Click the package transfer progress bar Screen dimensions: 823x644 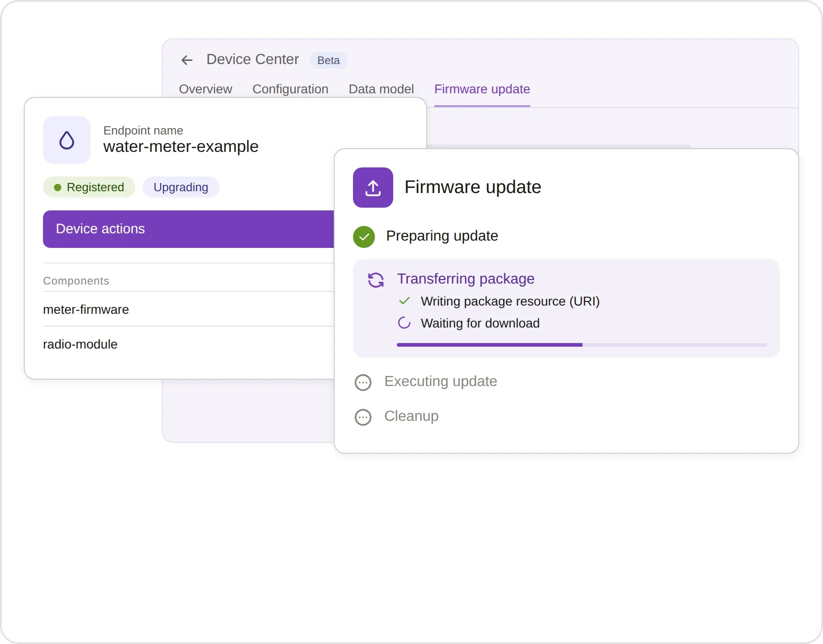[582, 345]
